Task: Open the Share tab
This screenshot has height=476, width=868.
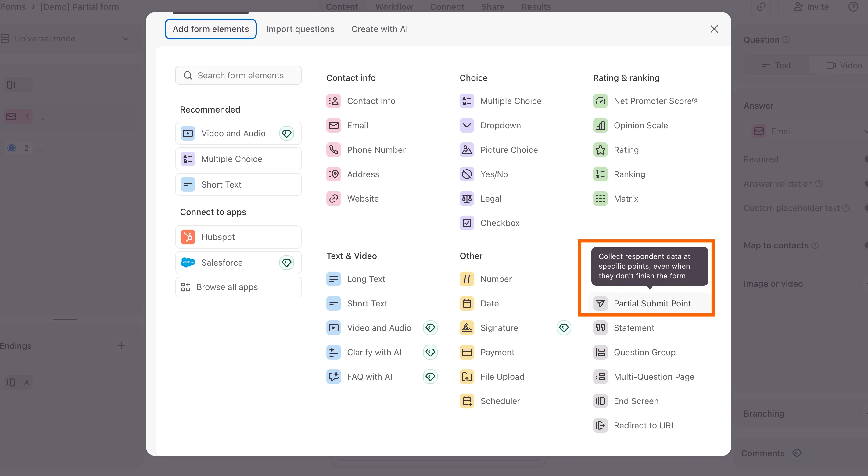Action: [493, 6]
